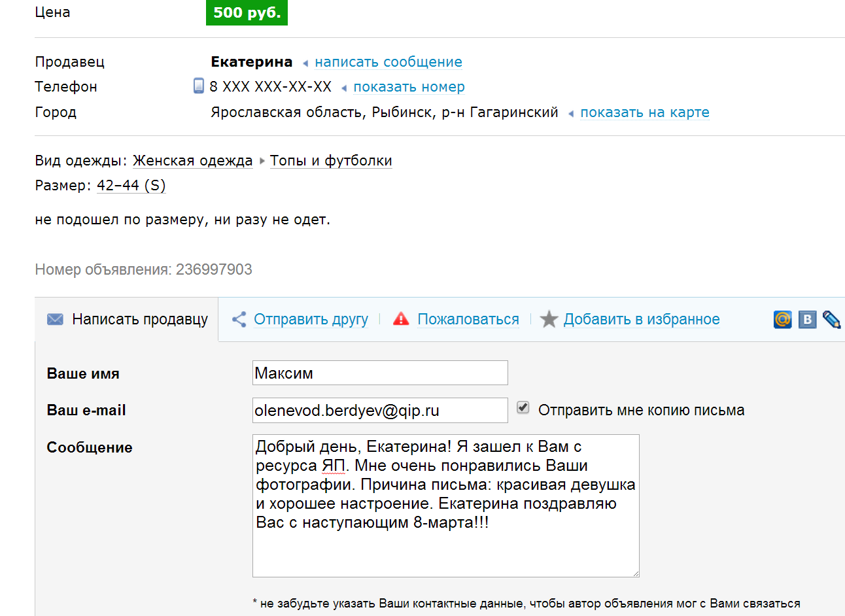Viewport: 845px width, 616px height.
Task: Click the Ваше имя label
Action: (x=83, y=373)
